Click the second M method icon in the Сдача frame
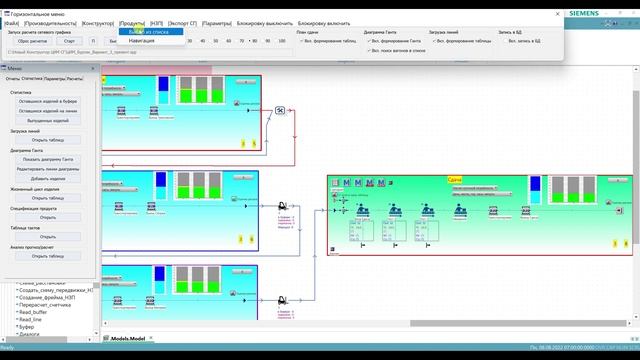The width and height of the screenshot is (640, 360). [358, 183]
